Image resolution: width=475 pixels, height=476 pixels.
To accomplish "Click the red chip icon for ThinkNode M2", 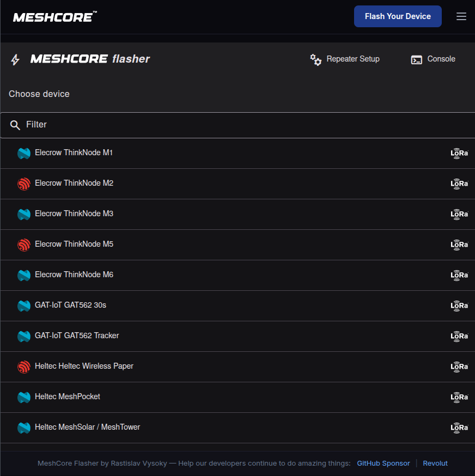I will (x=23, y=184).
